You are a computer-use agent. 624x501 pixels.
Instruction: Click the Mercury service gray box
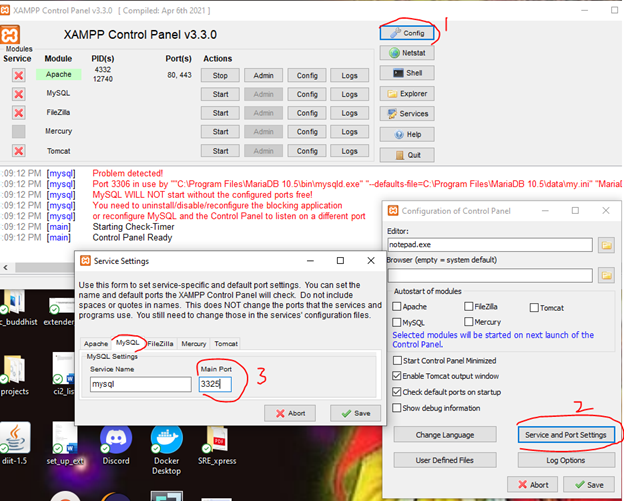18,131
